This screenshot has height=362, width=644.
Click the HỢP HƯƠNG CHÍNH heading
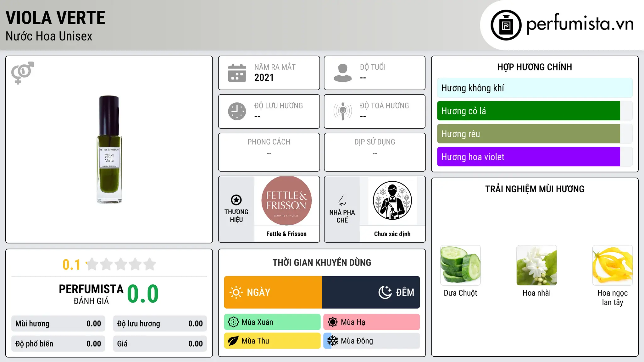535,67
